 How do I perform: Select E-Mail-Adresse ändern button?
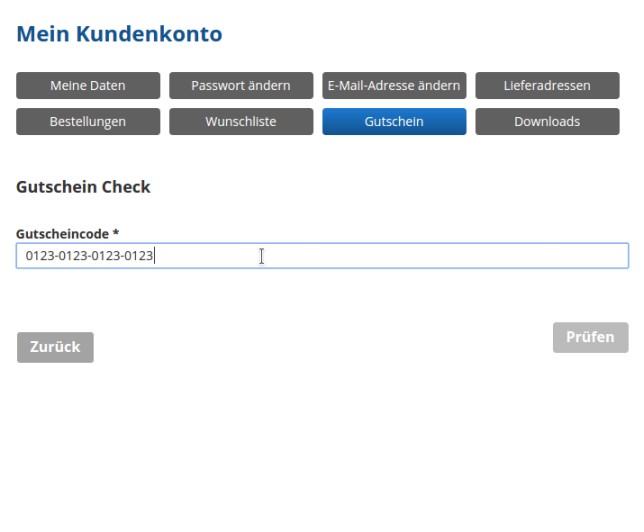coord(394,86)
